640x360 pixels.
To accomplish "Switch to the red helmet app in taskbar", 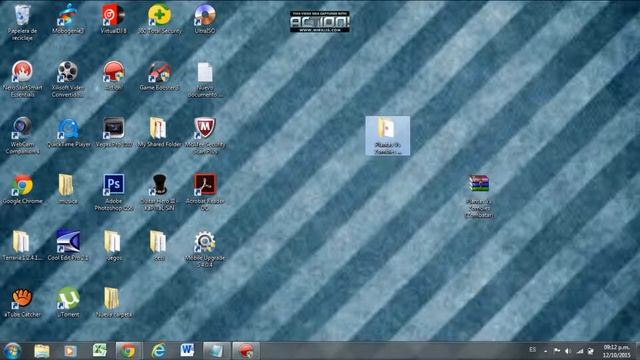I will coord(246,351).
